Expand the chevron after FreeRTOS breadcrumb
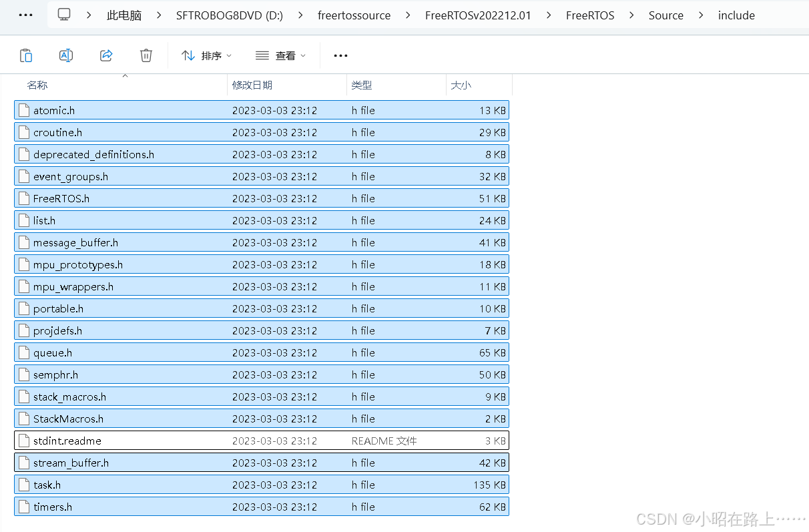 [x=631, y=15]
